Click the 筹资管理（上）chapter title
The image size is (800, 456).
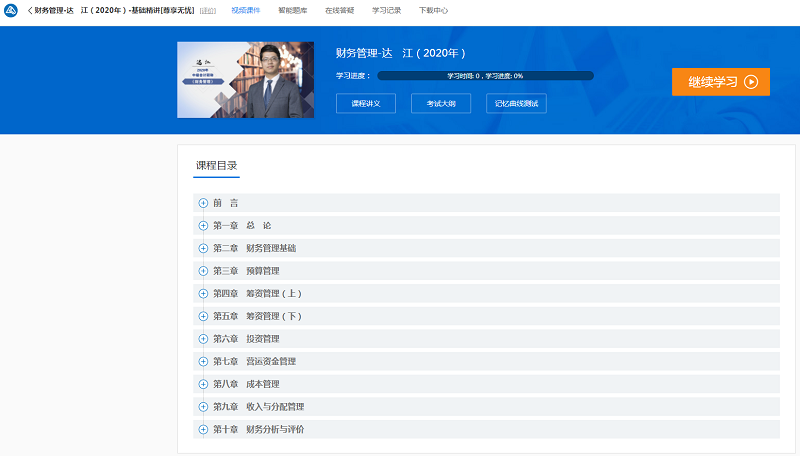pos(274,293)
